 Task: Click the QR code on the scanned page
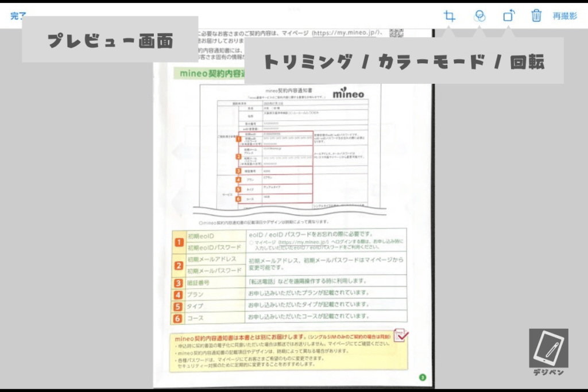396,33
